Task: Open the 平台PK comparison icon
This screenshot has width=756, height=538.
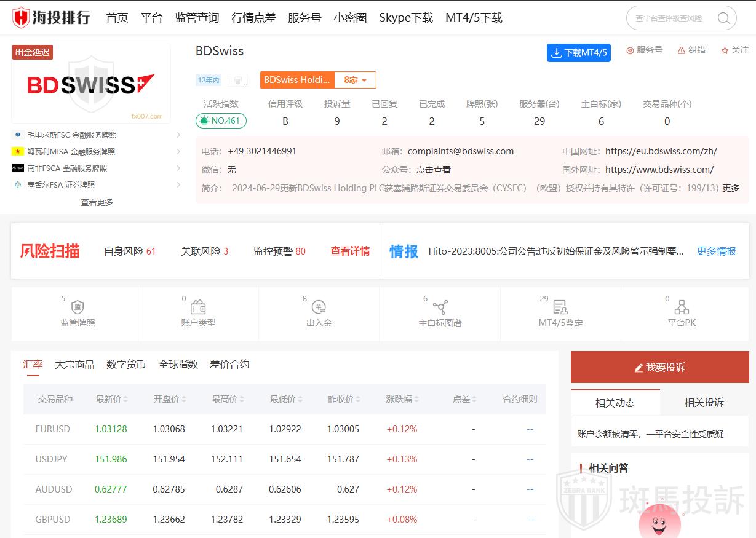Action: 682,307
